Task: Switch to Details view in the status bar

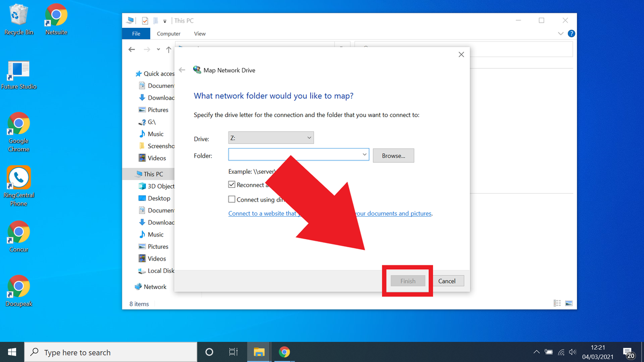Action: 557,303
